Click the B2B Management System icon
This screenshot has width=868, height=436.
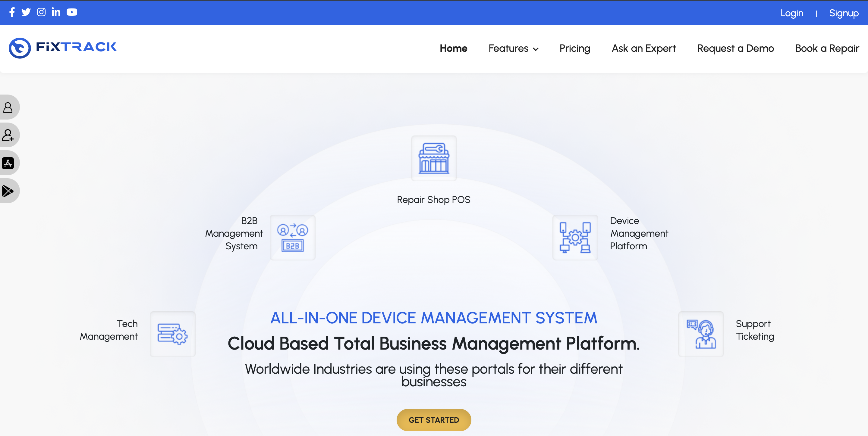click(x=292, y=237)
